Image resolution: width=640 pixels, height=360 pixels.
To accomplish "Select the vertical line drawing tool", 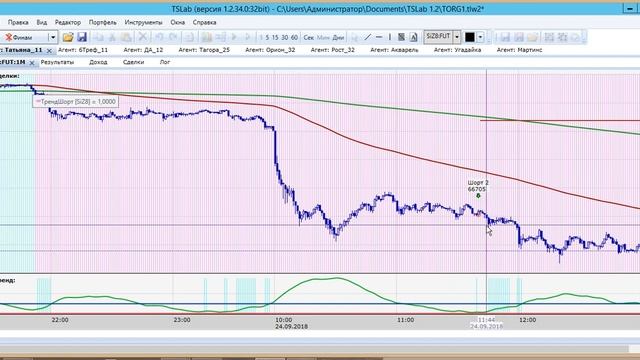I will [390, 38].
